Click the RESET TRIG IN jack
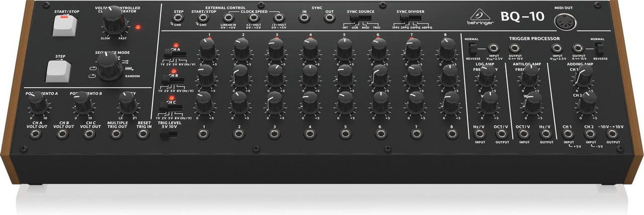Screen dimensions: 644x215 coord(143,133)
